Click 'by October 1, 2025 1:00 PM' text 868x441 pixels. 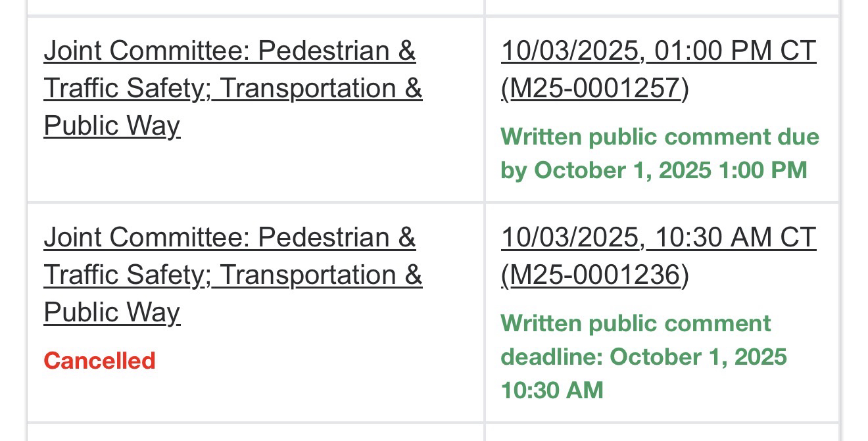tap(654, 170)
